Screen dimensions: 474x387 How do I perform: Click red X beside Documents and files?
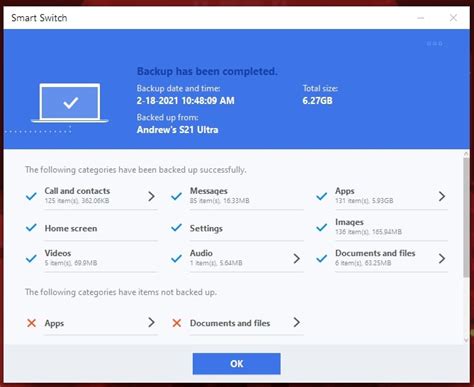coord(177,323)
